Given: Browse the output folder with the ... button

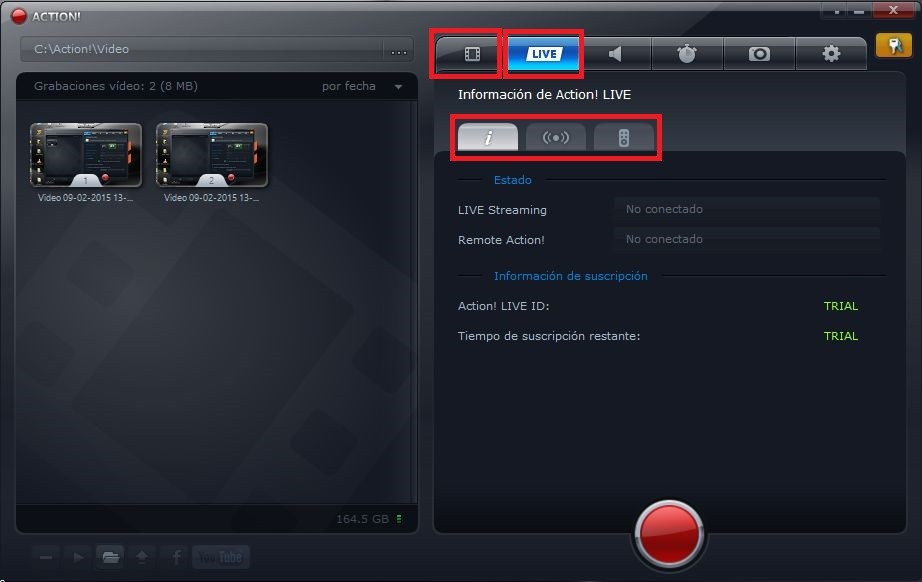Looking at the screenshot, I should (x=399, y=50).
